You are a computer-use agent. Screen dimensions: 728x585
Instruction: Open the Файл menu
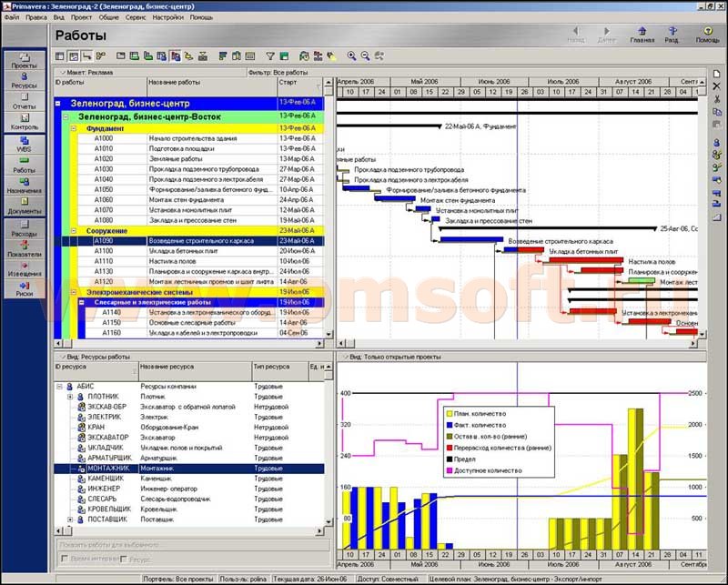pyautogui.click(x=12, y=17)
